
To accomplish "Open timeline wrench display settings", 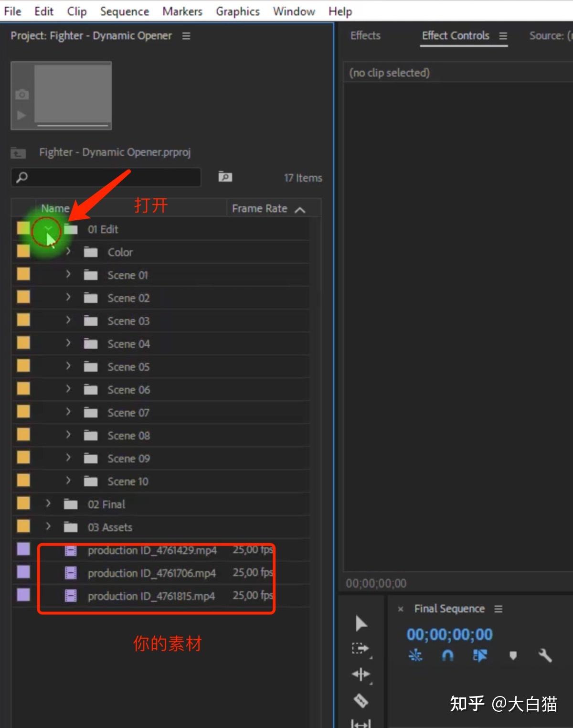I will point(545,655).
